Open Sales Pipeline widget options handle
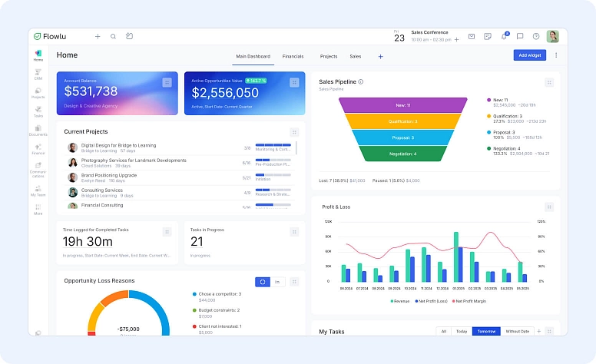The height and width of the screenshot is (364, 596). coord(549,82)
